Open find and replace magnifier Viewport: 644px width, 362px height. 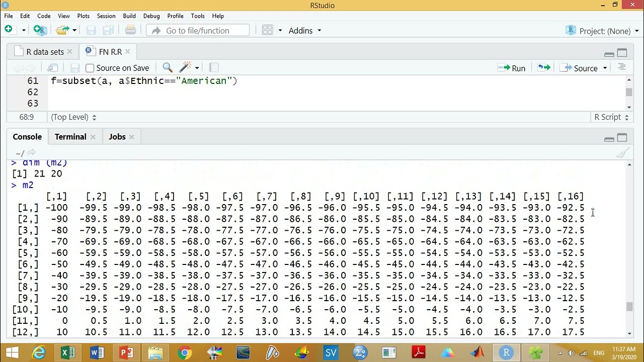(168, 67)
